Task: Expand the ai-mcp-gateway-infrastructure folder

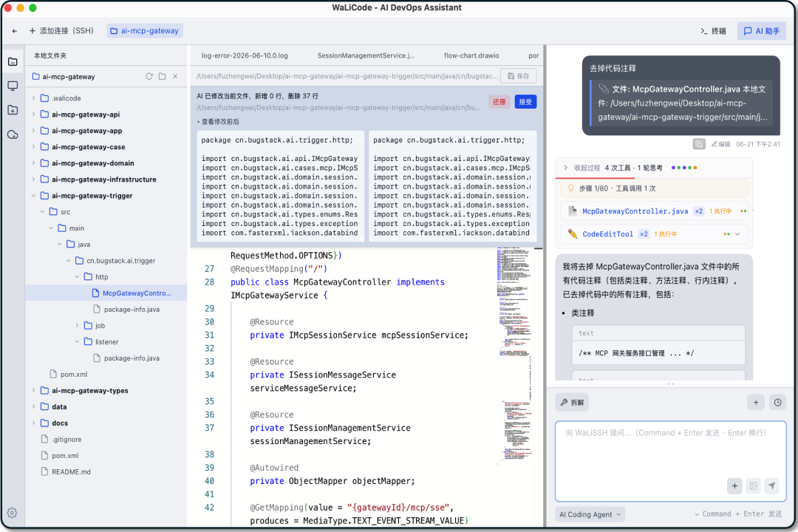Action: pyautogui.click(x=33, y=180)
